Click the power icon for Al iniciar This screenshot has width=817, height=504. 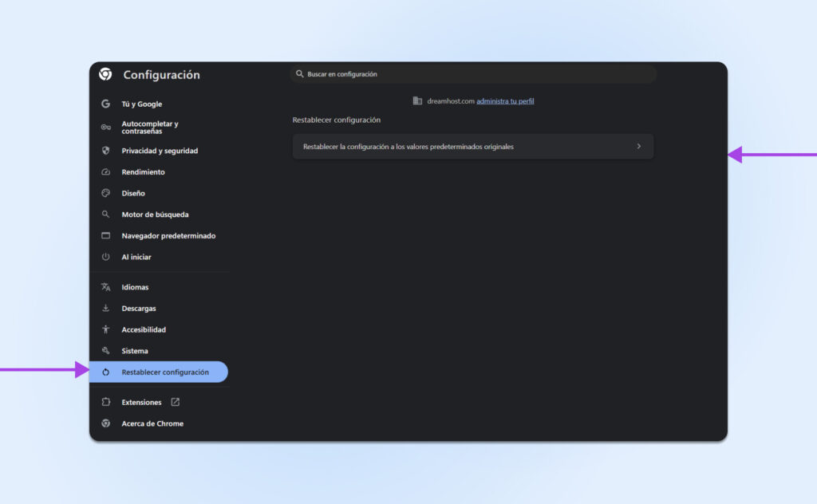105,257
